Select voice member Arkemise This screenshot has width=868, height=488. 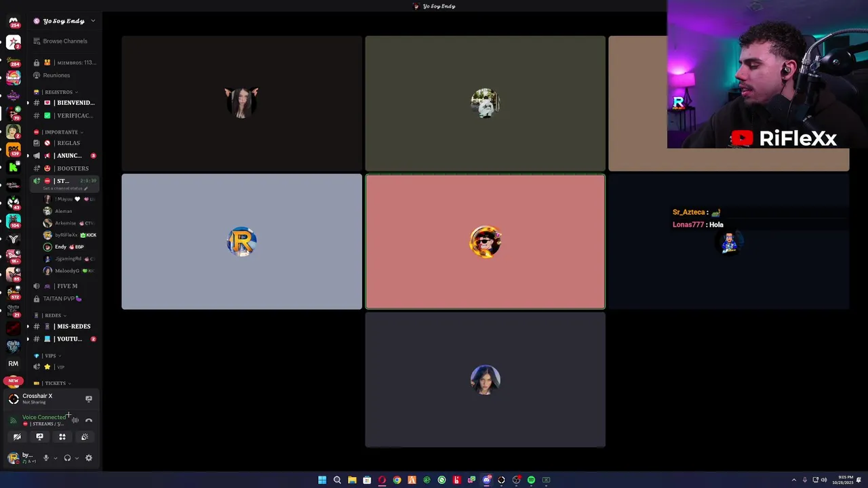pos(70,223)
